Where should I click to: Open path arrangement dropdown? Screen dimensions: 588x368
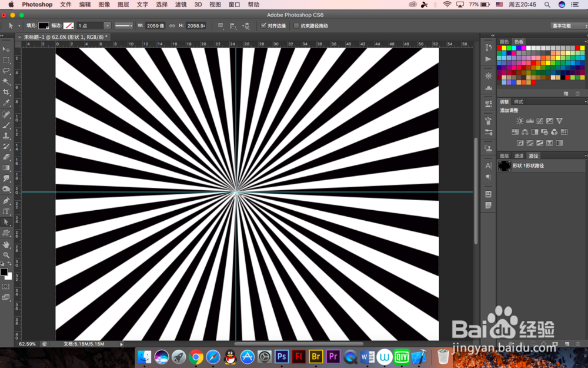point(246,25)
